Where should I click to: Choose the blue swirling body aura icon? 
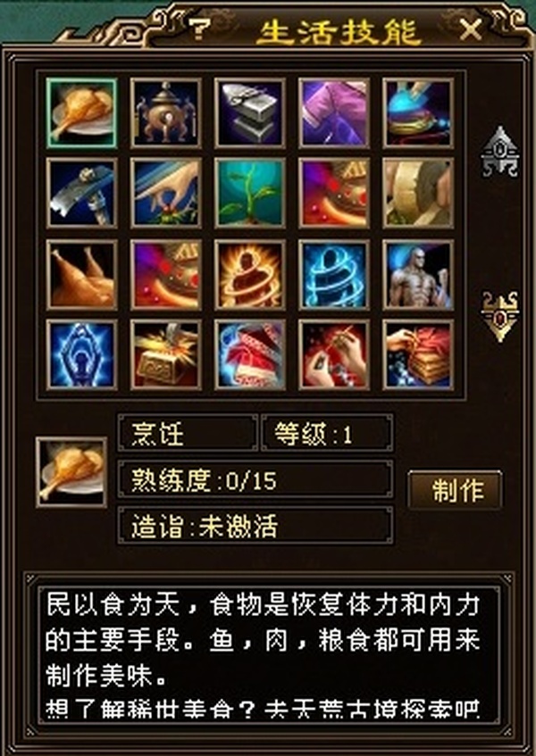pos(334,275)
